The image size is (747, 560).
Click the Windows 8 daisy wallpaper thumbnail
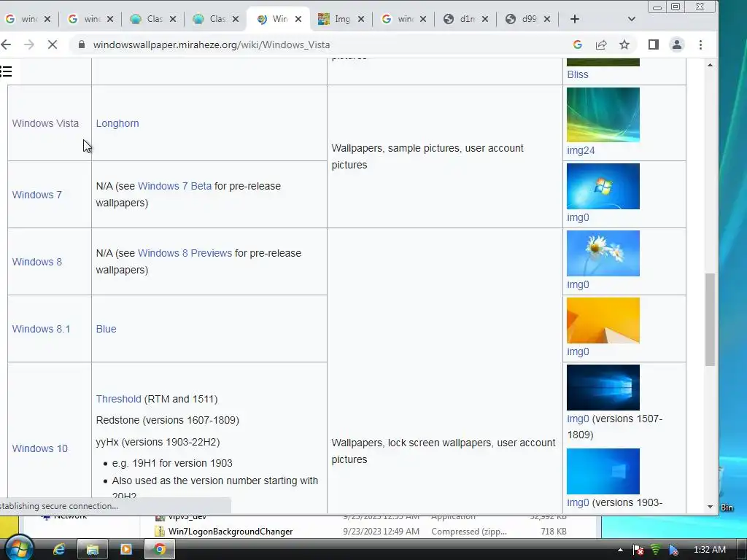pos(603,253)
